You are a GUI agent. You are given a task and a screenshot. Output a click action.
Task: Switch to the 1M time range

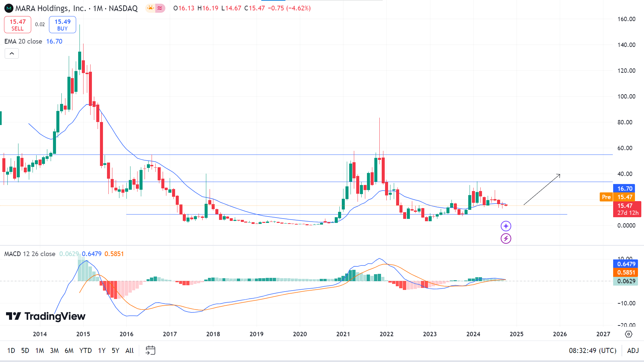pyautogui.click(x=40, y=351)
